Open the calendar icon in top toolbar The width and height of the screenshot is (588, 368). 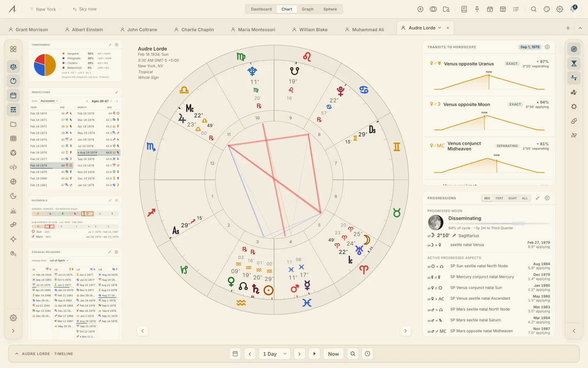click(x=490, y=9)
